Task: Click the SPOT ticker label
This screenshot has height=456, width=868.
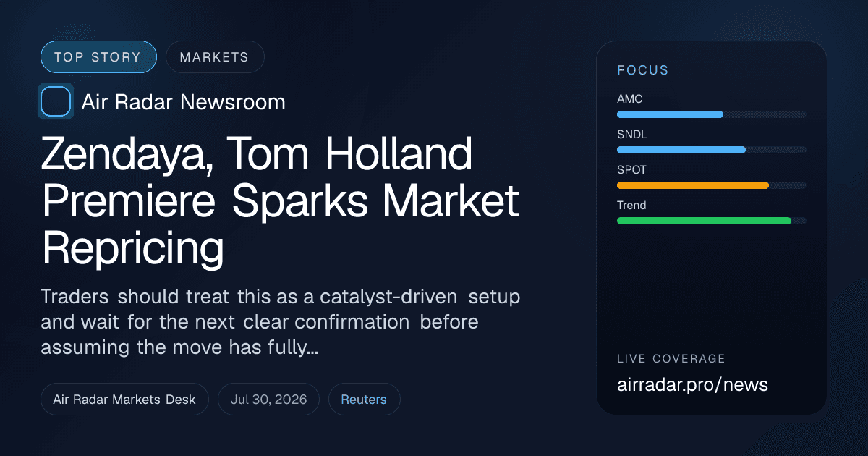Action: (x=632, y=170)
